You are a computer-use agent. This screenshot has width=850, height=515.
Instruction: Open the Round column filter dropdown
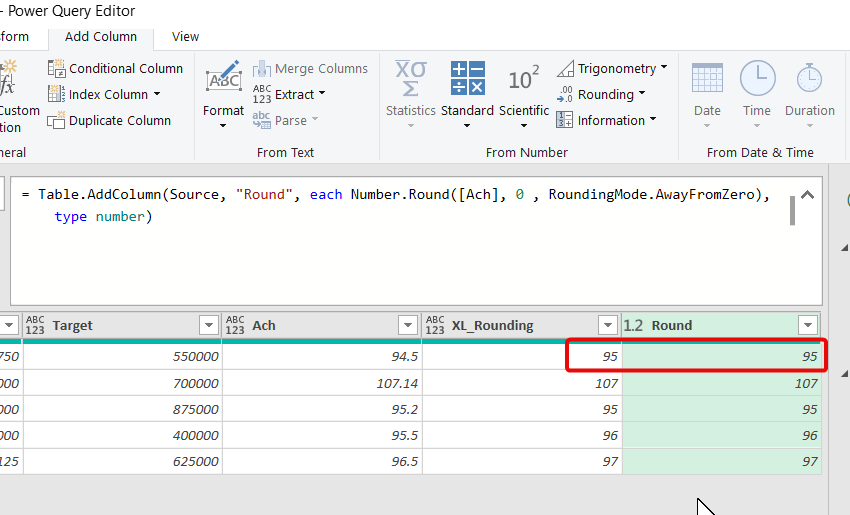tap(807, 325)
